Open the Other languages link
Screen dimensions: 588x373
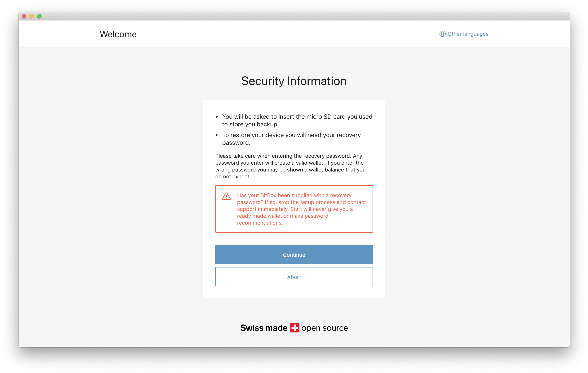tap(464, 34)
